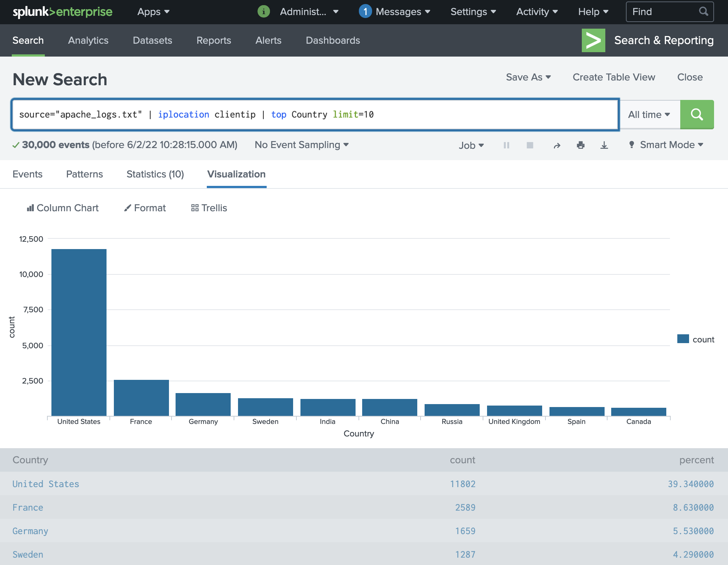728x565 pixels.
Task: Click the United States table link
Action: click(46, 484)
